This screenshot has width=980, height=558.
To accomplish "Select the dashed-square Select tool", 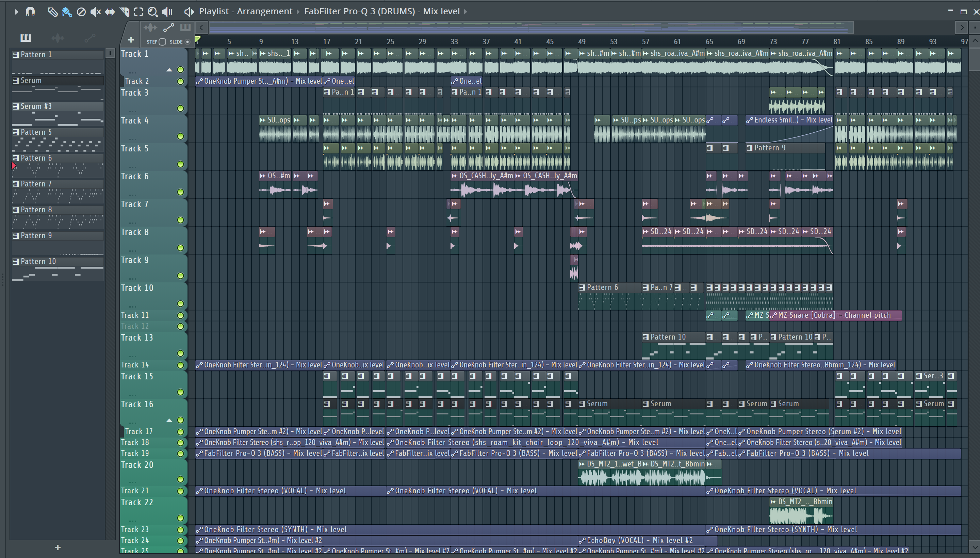I will [x=138, y=12].
